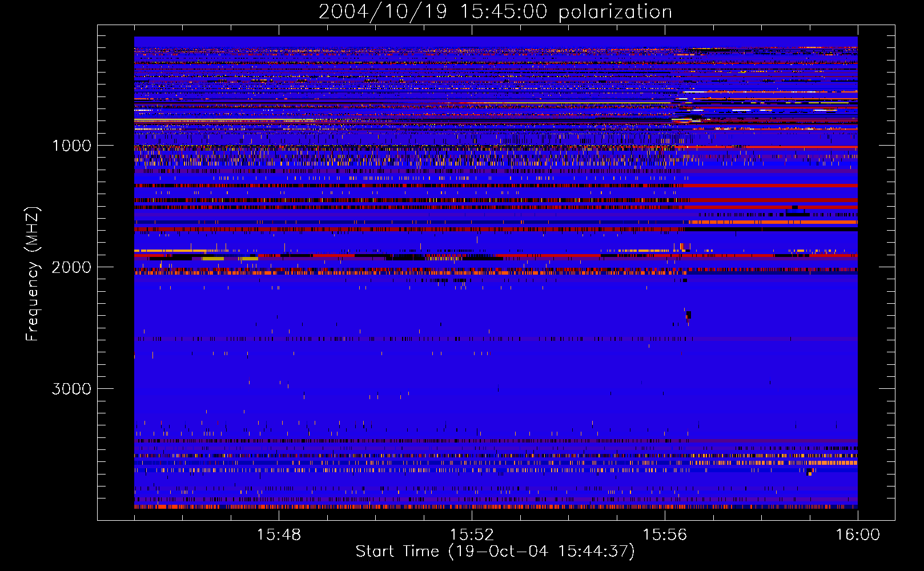924x571 pixels.
Task: Click the 15:48 time tick label
Action: (x=279, y=534)
